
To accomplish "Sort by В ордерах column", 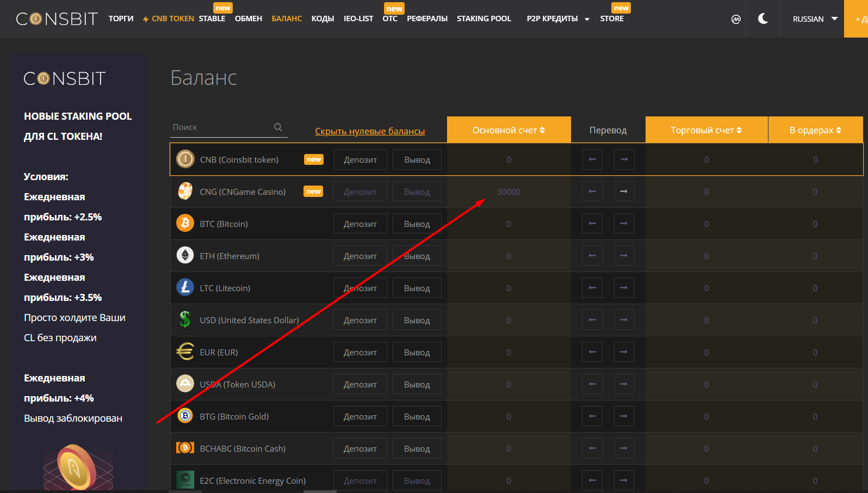I will point(815,130).
